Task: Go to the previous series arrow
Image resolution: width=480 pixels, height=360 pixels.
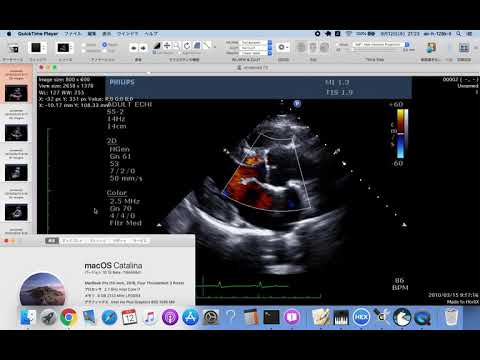Action: pyautogui.click(x=133, y=48)
